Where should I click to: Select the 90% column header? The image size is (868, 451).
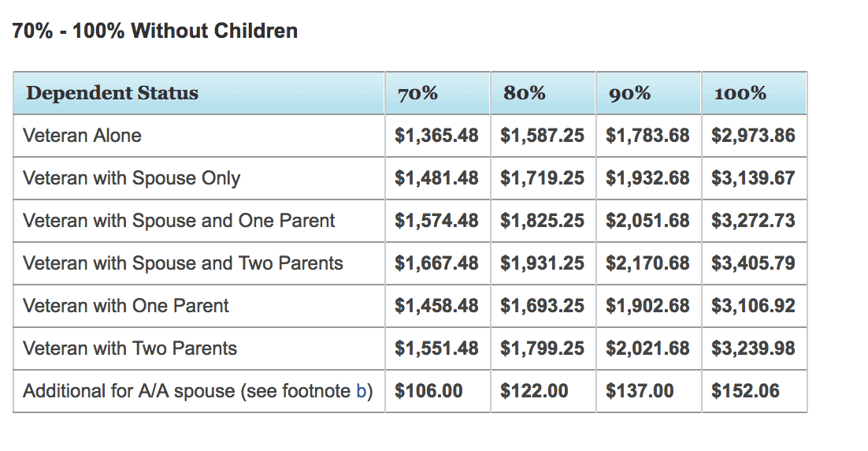click(x=629, y=93)
